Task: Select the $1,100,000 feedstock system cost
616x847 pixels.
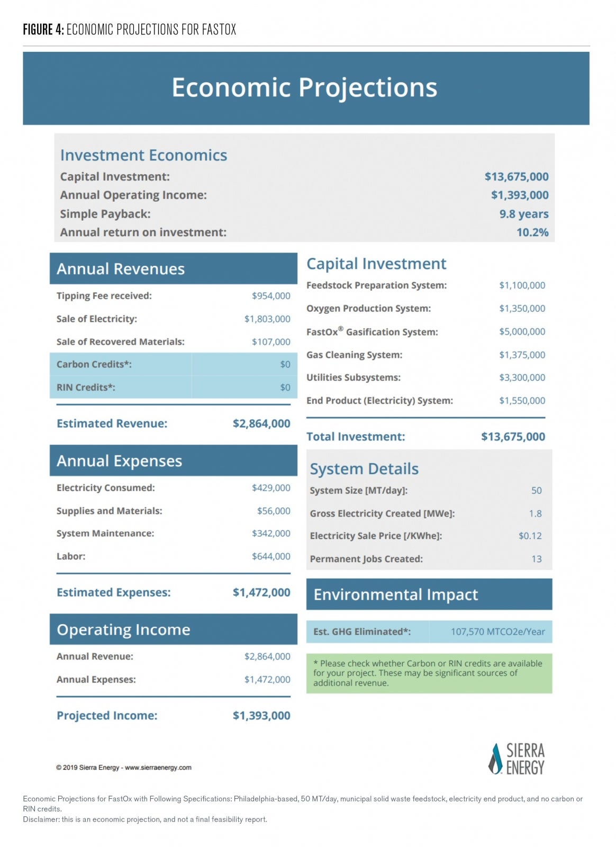Action: tap(522, 285)
